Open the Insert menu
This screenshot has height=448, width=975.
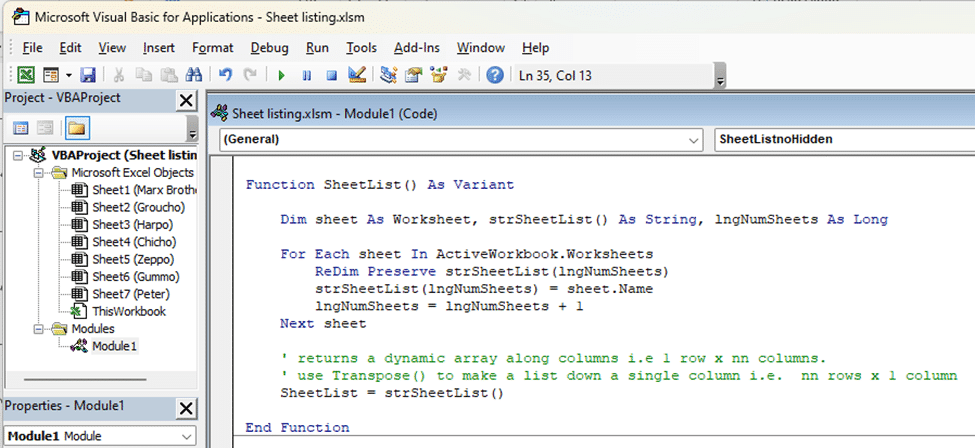pyautogui.click(x=159, y=48)
